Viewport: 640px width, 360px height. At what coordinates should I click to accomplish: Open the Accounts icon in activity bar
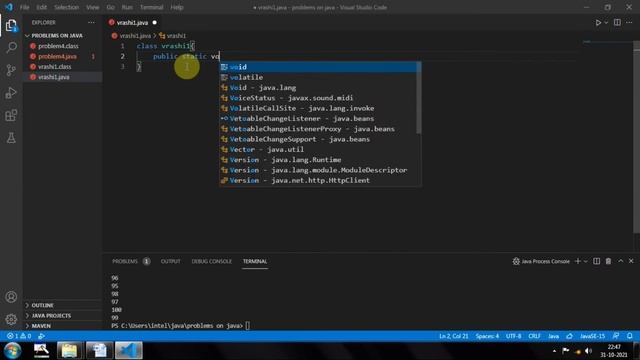coord(11,297)
